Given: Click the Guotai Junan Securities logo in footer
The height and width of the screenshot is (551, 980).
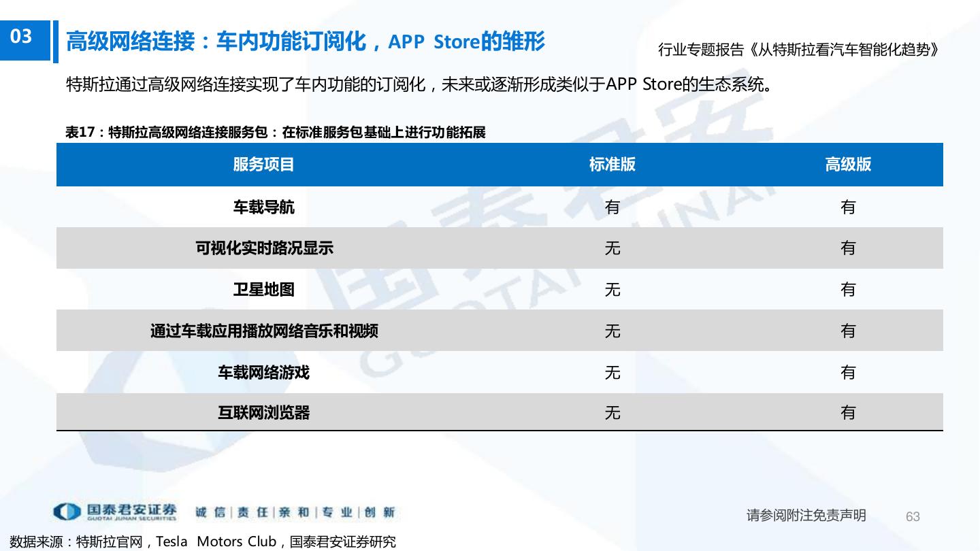Looking at the screenshot, I should click(114, 512).
